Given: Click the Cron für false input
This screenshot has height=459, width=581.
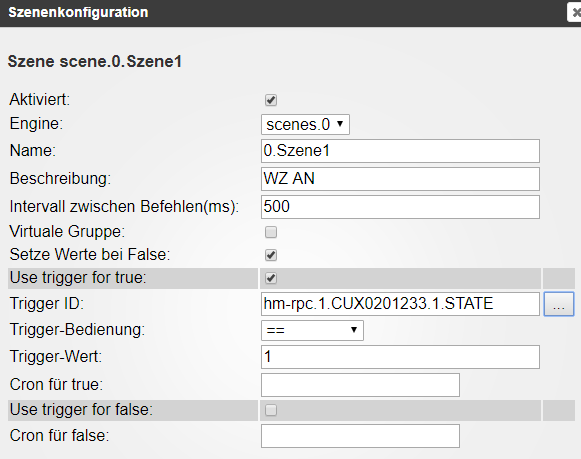Looking at the screenshot, I should tap(360, 436).
